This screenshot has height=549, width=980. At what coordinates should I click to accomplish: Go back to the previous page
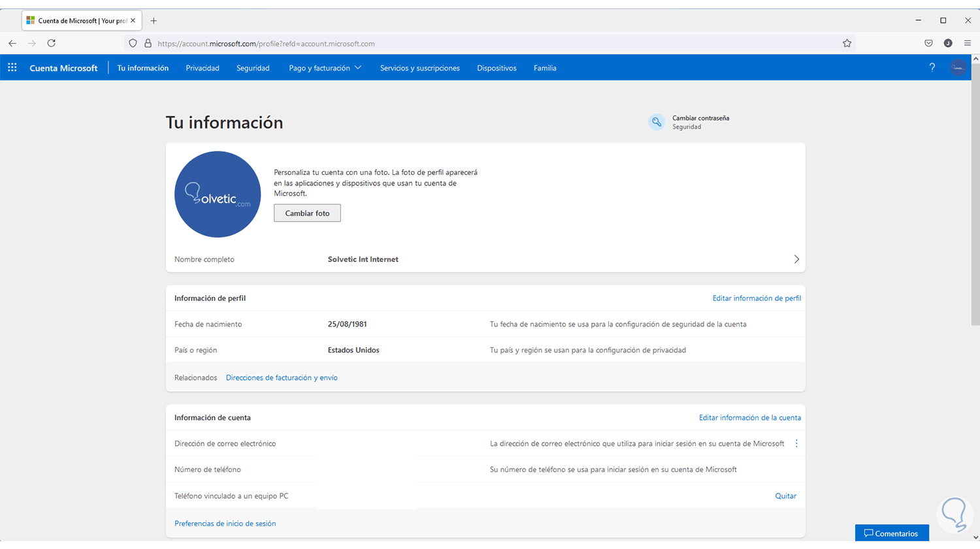coord(12,43)
